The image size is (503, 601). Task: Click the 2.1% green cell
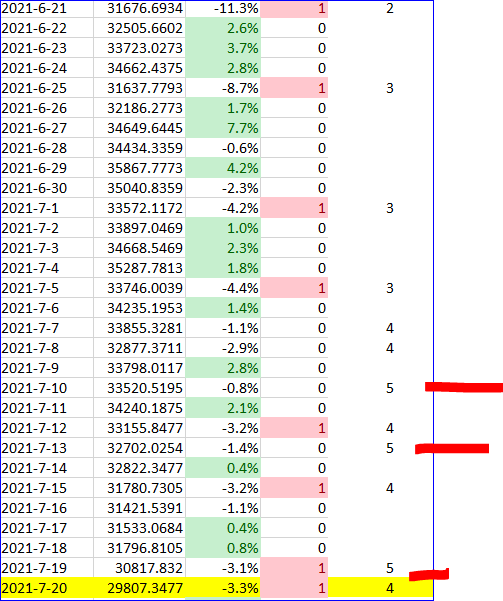(x=223, y=408)
